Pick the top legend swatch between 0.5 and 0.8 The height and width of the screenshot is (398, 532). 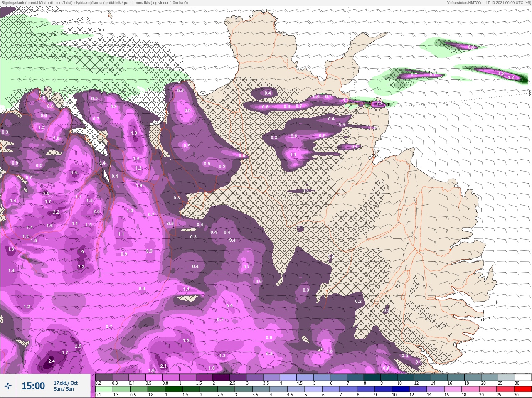click(154, 377)
